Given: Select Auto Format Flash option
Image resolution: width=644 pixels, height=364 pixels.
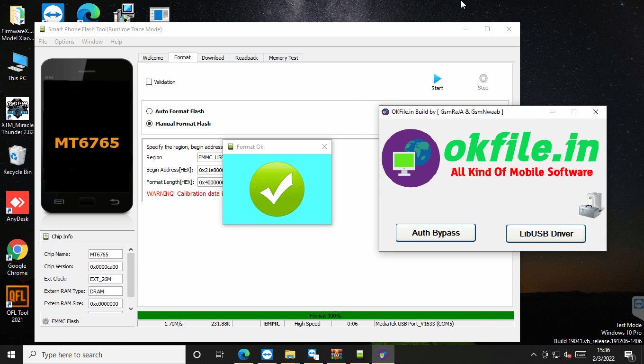Looking at the screenshot, I should point(150,111).
